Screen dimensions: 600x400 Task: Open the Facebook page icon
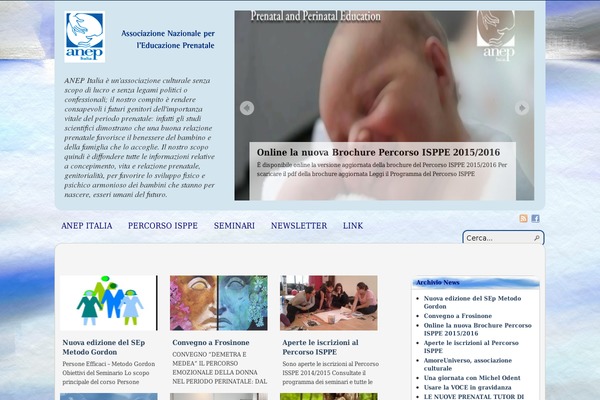click(x=535, y=218)
